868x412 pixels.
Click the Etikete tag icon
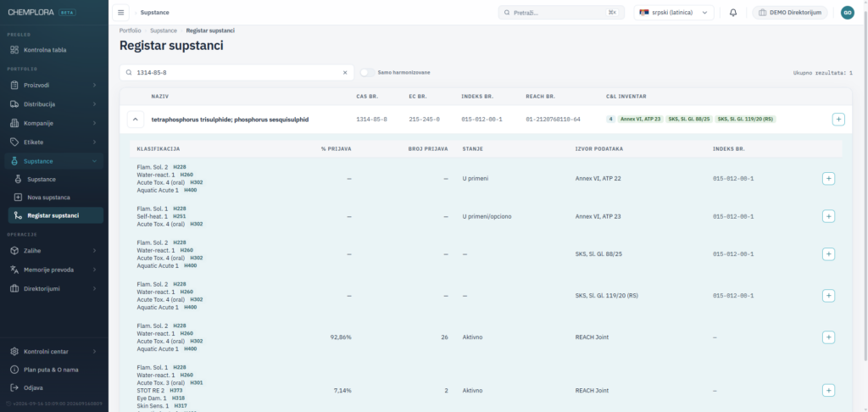click(x=14, y=142)
